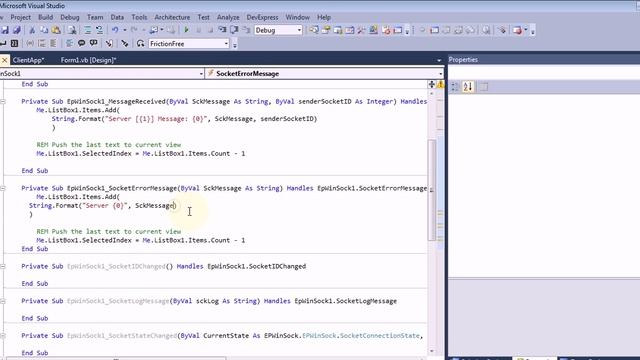Click the Categorized icon in Properties panel
Image resolution: width=640 pixels, height=360 pixels.
click(x=455, y=87)
